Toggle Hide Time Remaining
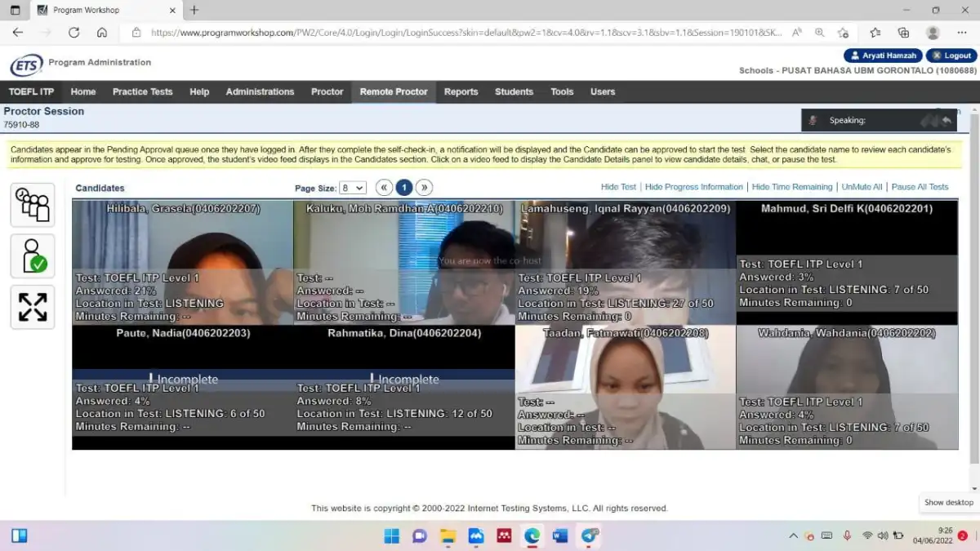The height and width of the screenshot is (551, 980). pyautogui.click(x=791, y=186)
